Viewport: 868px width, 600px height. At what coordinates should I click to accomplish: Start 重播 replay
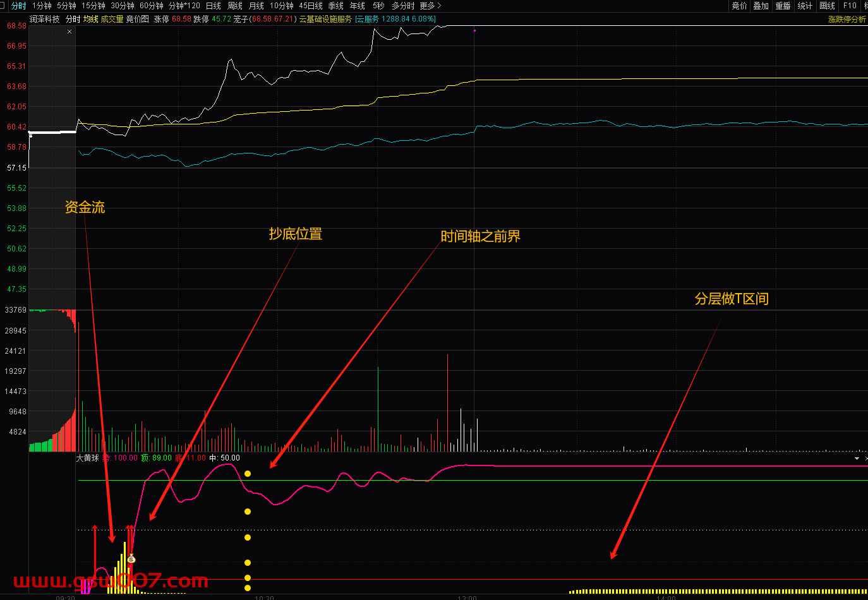[783, 6]
